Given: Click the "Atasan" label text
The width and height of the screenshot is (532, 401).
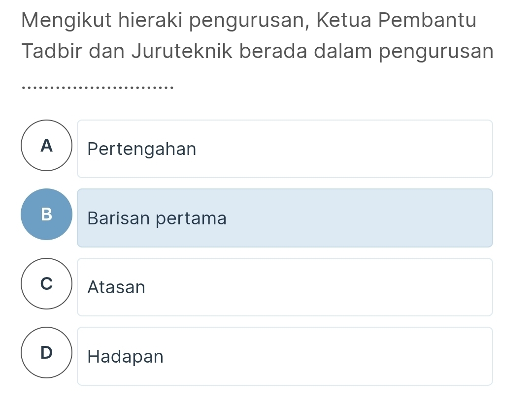Looking at the screenshot, I should pos(116,287).
